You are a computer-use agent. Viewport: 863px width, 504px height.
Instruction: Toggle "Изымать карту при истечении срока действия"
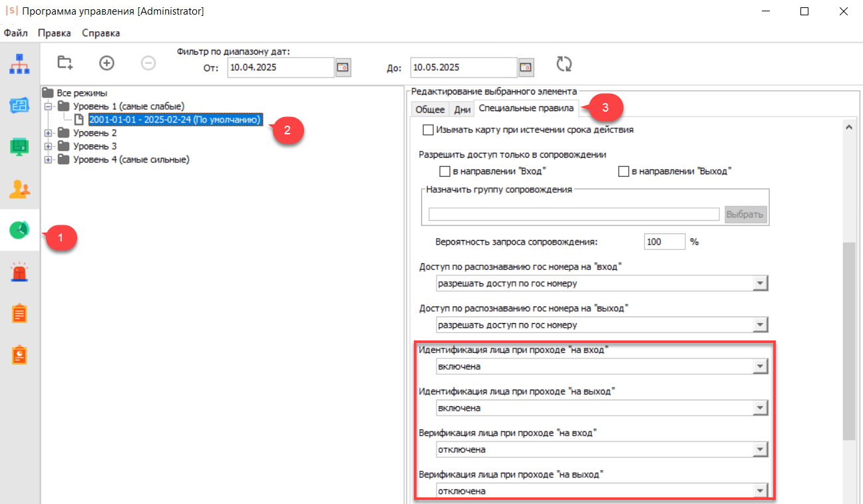[429, 130]
